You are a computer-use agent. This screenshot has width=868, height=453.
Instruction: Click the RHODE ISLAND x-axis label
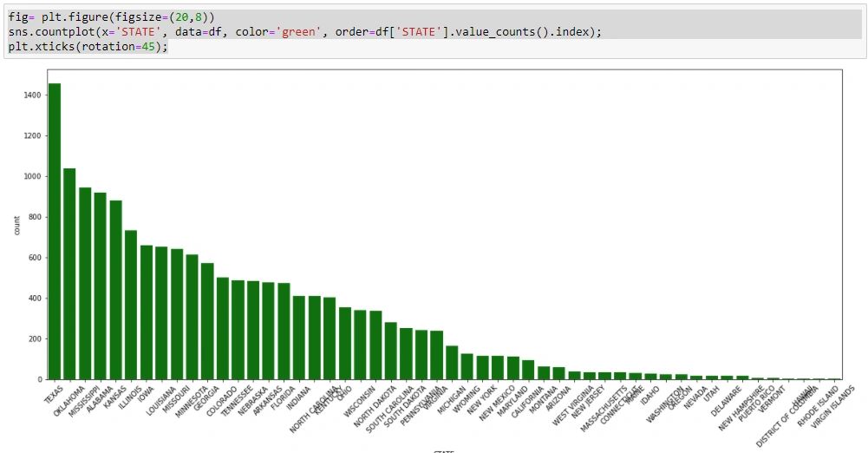pyautogui.click(x=819, y=406)
